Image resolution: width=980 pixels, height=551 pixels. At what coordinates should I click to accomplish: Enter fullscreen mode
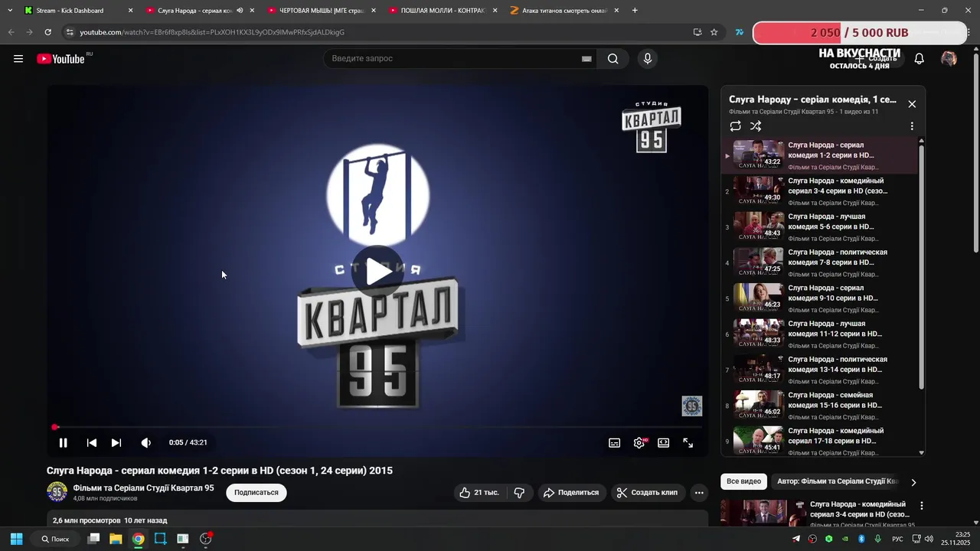click(x=688, y=442)
